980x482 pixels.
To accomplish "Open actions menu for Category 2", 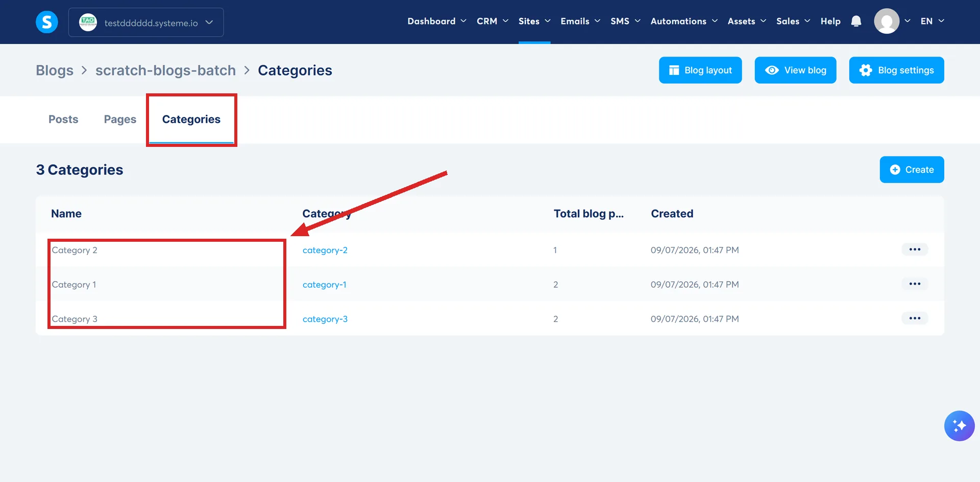I will coord(915,249).
